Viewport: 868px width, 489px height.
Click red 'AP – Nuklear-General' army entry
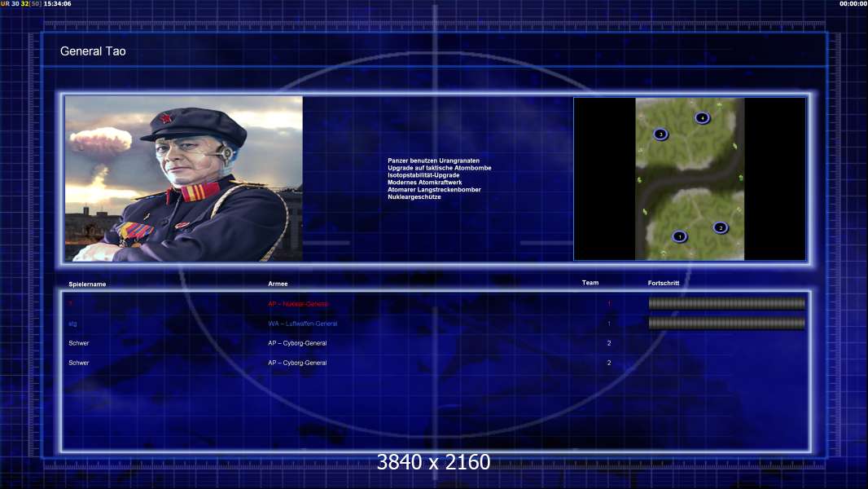(x=298, y=303)
